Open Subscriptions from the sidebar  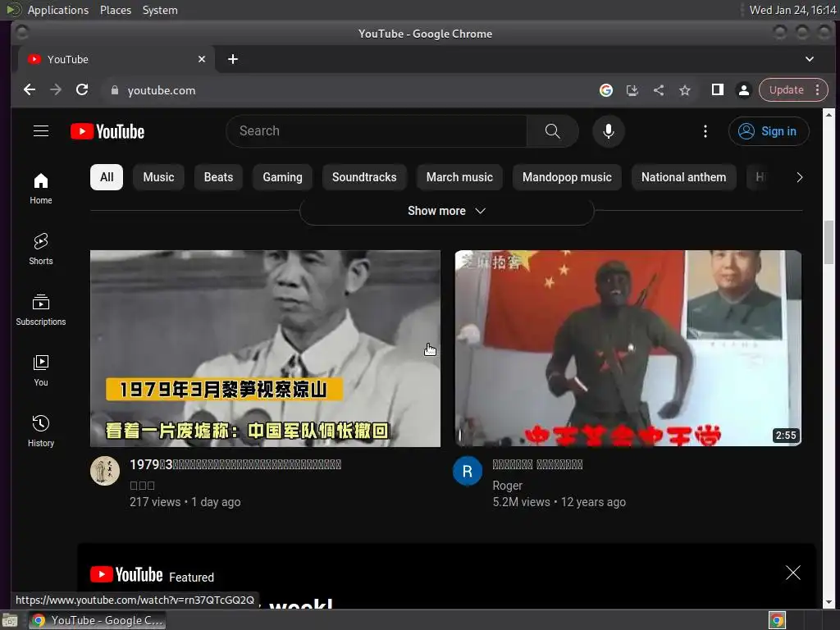[41, 310]
